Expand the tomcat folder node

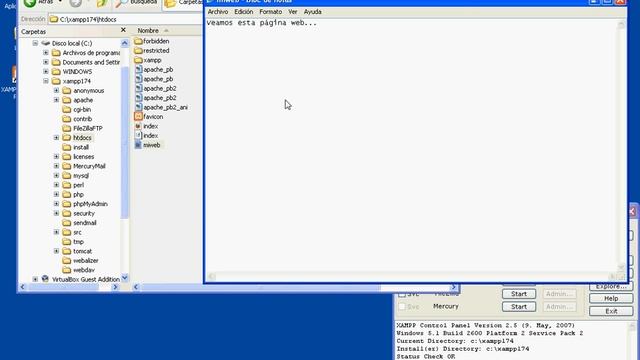56,251
